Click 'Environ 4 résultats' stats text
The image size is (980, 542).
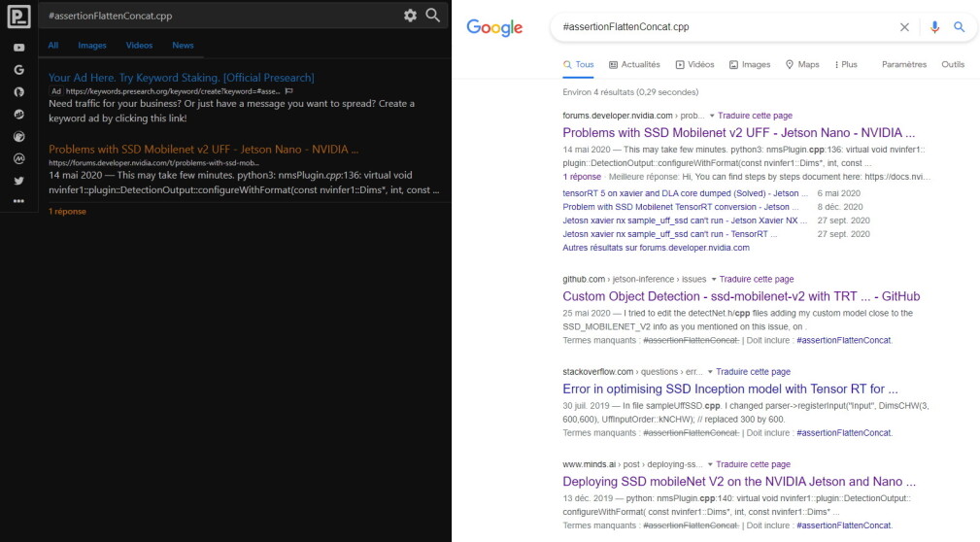point(630,92)
